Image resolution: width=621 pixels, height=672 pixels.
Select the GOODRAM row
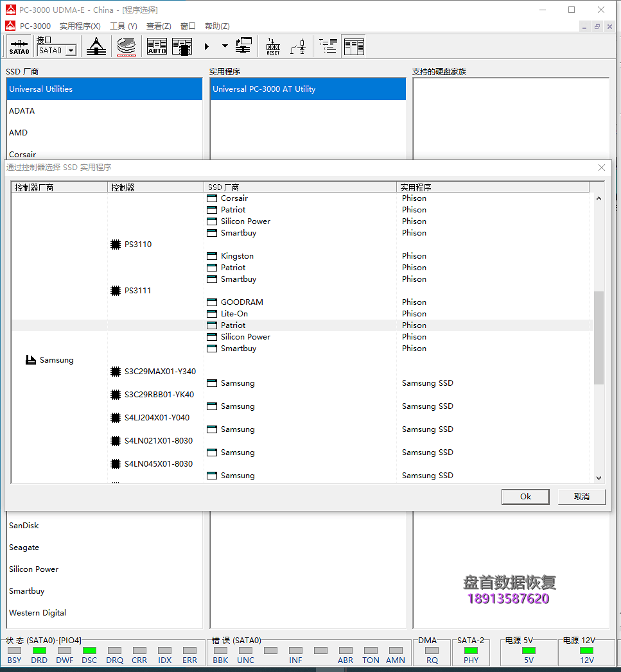[x=302, y=302]
